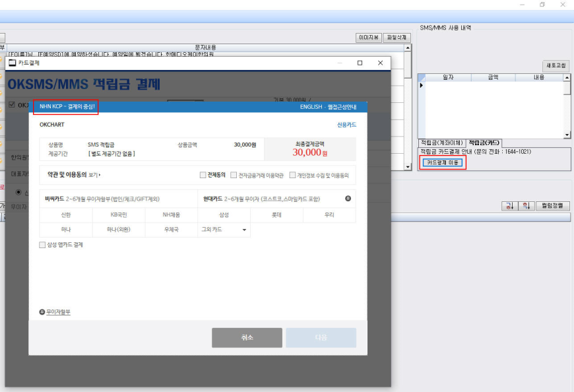Click 내용 column header in usage table
The image size is (574, 392).
539,78
